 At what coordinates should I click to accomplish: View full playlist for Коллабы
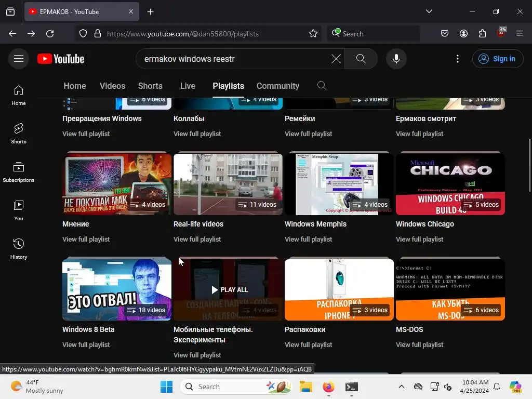click(197, 134)
